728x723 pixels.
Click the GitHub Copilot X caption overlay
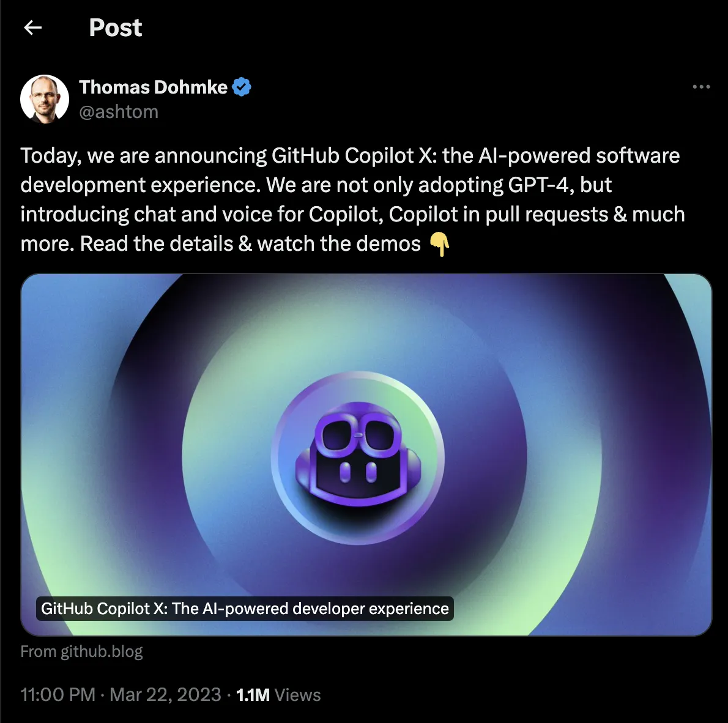click(x=244, y=609)
